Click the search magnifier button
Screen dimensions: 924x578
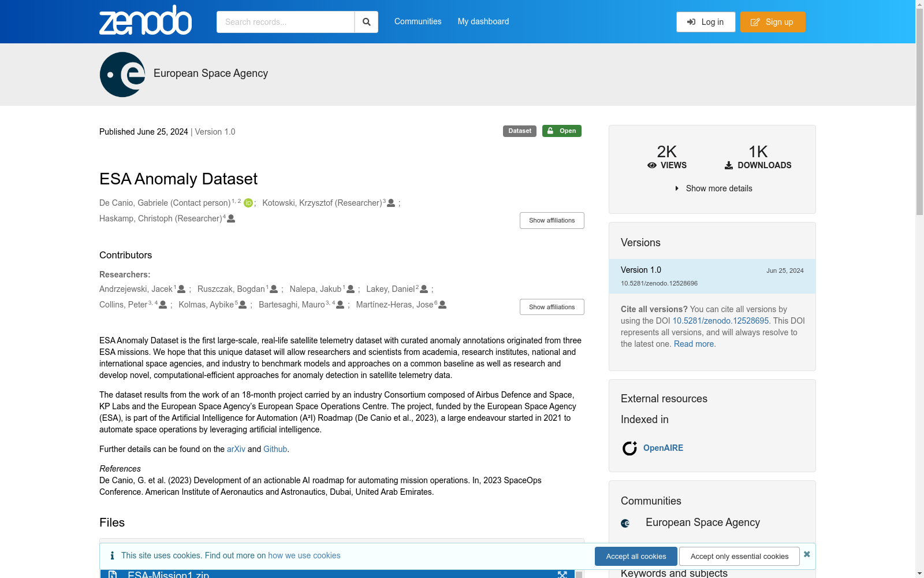(366, 22)
